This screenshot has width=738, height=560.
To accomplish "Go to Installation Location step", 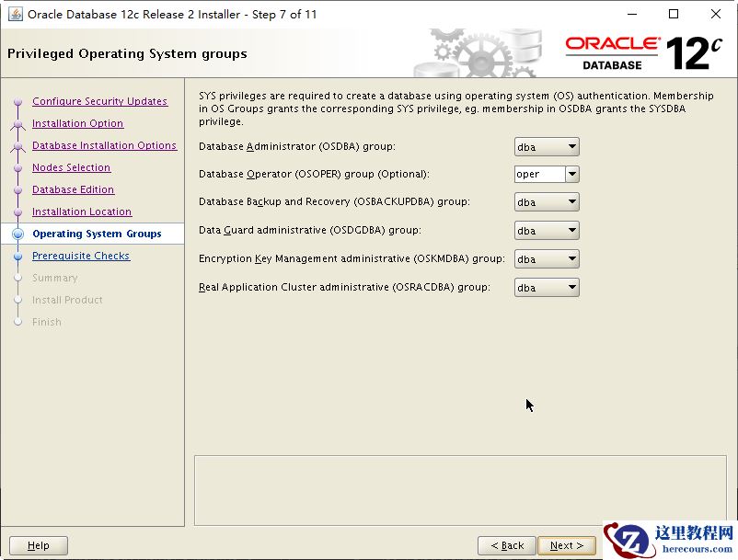I will pyautogui.click(x=82, y=211).
